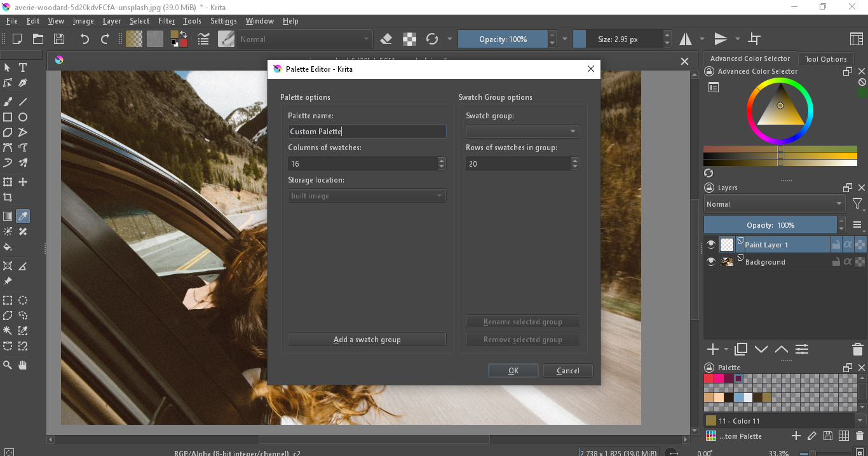Switch to the Tool Options tab
This screenshot has width=868, height=456.
825,59
